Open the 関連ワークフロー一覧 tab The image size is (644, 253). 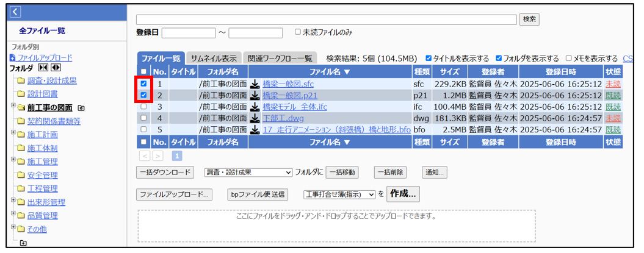(x=280, y=59)
